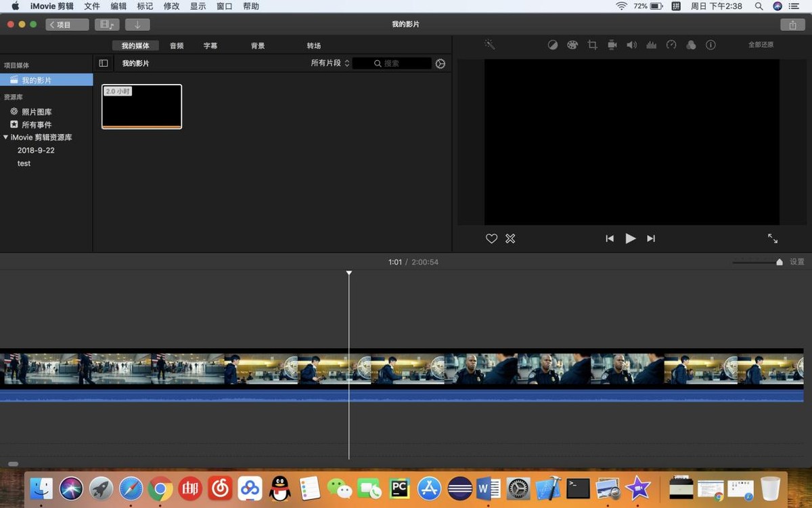Open the noise reduction and equalizer tool
Viewport: 812px width, 508px height.
tap(651, 45)
